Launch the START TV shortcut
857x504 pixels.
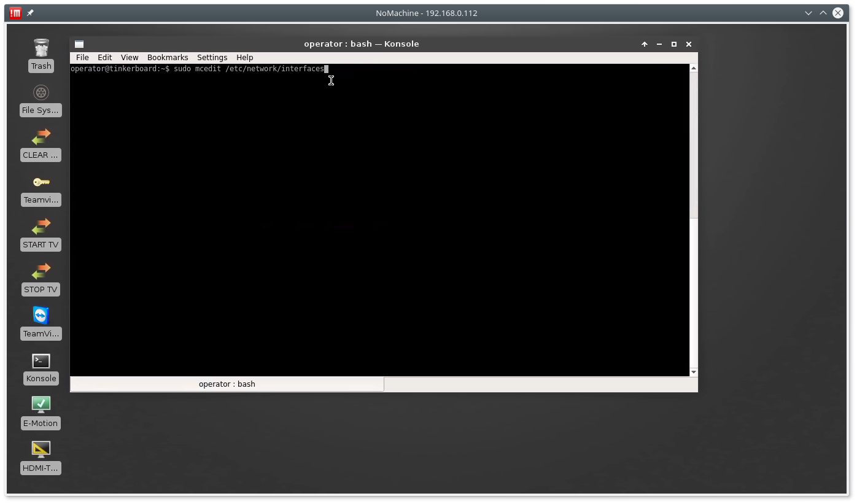(41, 227)
